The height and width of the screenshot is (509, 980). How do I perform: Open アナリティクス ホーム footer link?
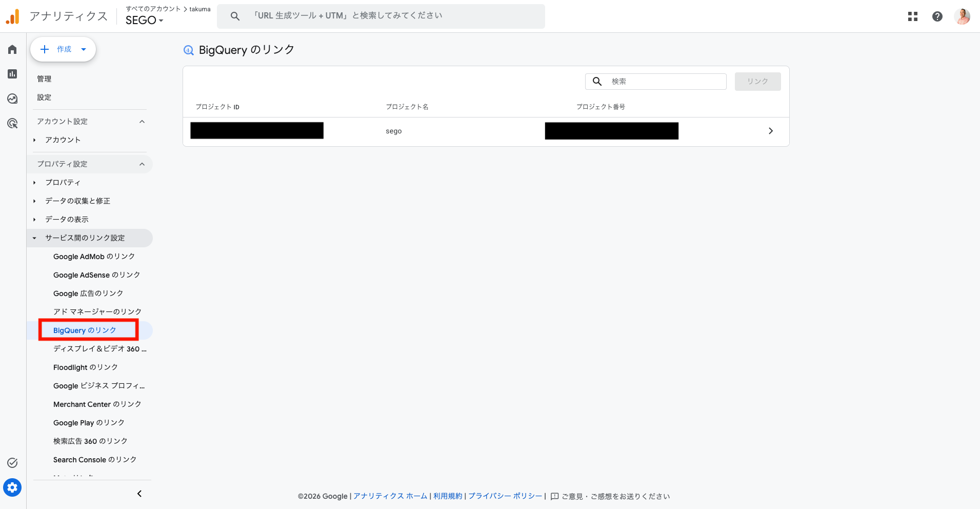pos(390,496)
